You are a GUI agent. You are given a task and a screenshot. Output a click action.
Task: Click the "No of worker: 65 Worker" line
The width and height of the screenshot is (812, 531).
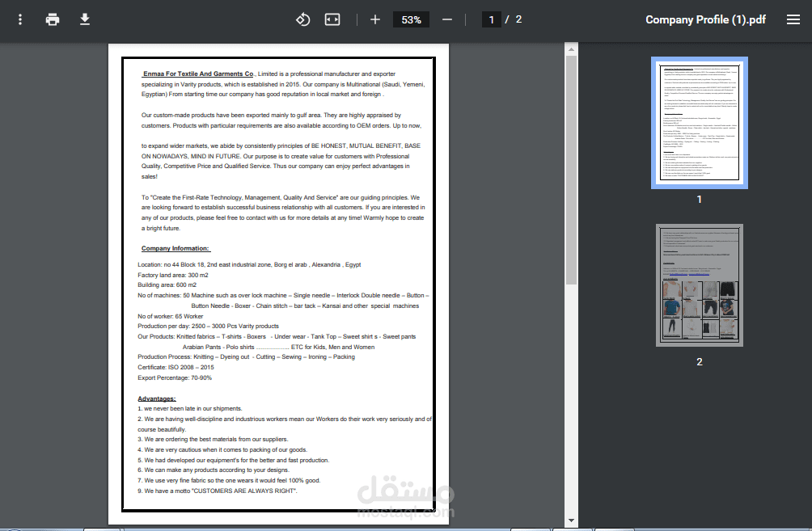click(171, 316)
